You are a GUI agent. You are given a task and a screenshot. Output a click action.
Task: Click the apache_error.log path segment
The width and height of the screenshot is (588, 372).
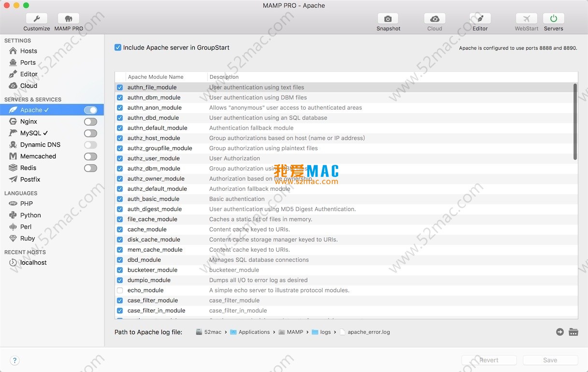[365, 332]
